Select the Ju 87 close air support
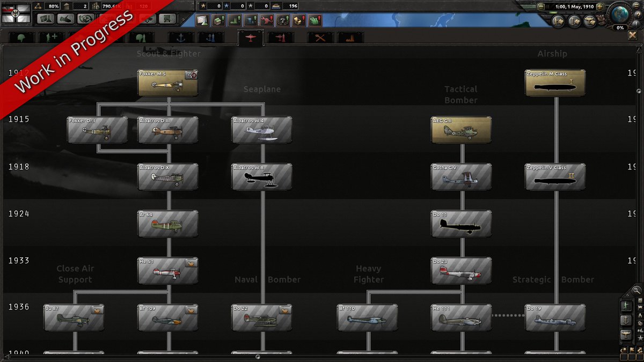Screen dimensions: 644x362 [x=74, y=317]
